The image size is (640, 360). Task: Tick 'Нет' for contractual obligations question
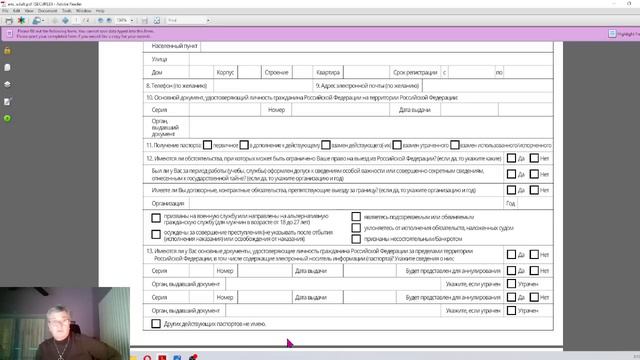click(x=534, y=190)
